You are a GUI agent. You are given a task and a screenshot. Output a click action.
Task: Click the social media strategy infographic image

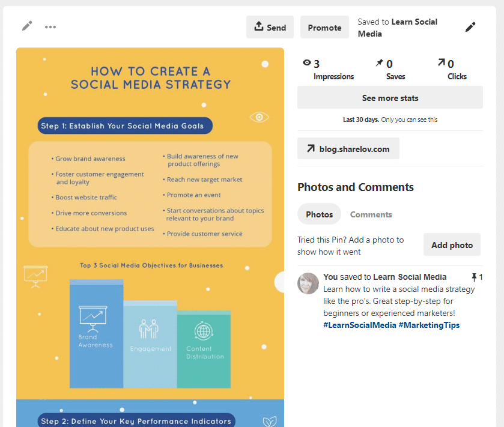coord(150,237)
